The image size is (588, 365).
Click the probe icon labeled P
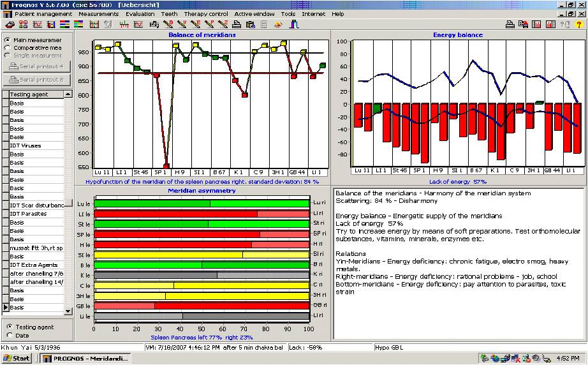pyautogui.click(x=209, y=25)
